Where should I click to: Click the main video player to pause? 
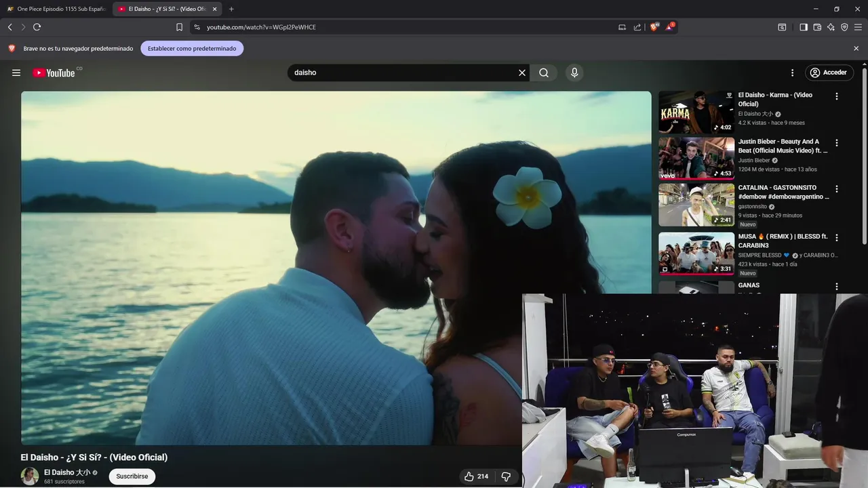tap(336, 268)
